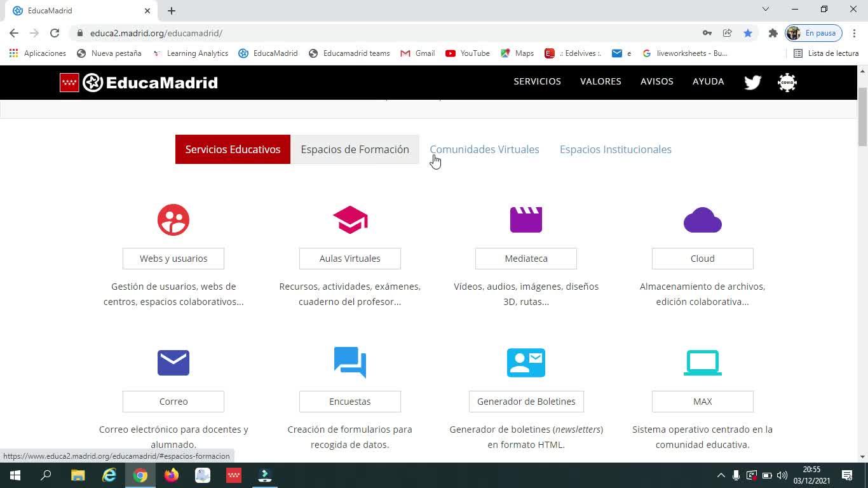Open the Internet Explorer taskbar icon
This screenshot has height=488, width=868.
109,475
